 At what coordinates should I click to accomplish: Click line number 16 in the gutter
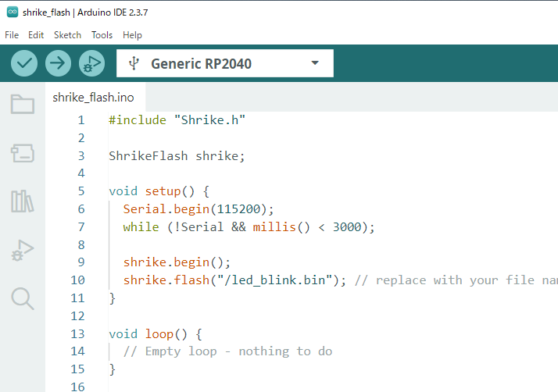(77, 387)
